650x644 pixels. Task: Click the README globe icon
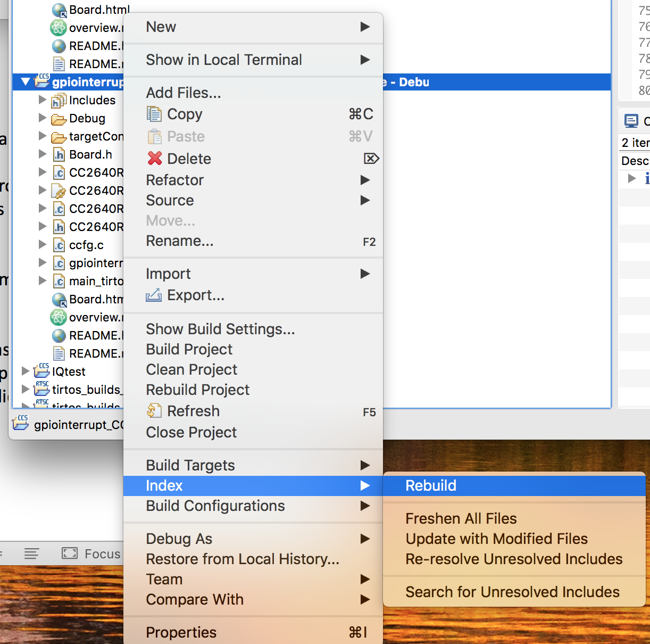57,46
